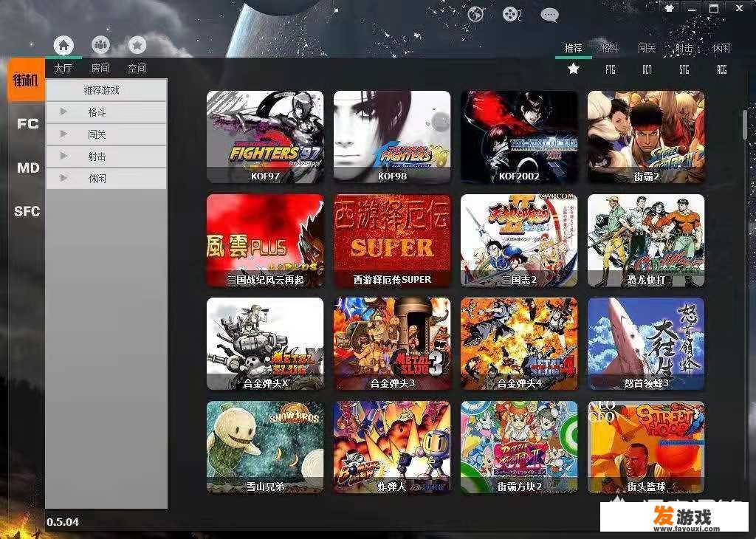Expand the 闯关 category arrow

pos(63,134)
